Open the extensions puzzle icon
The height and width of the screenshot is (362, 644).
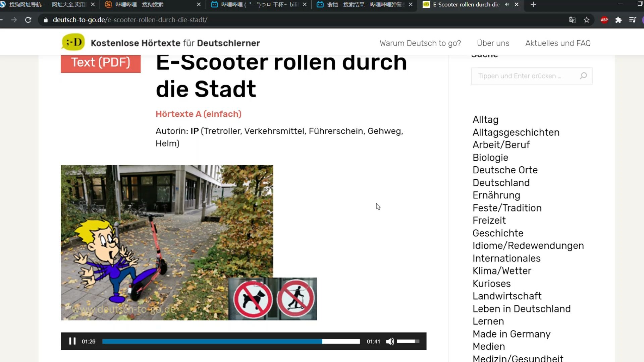pyautogui.click(x=618, y=20)
